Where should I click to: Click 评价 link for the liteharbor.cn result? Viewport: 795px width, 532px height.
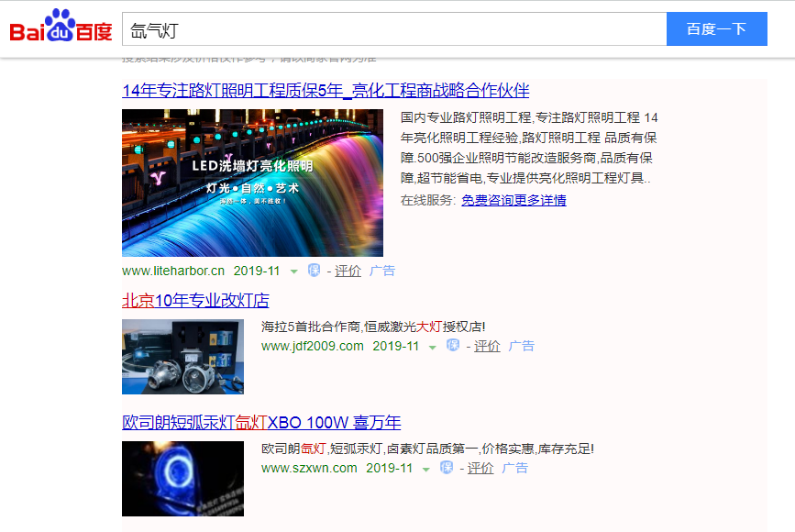click(348, 271)
